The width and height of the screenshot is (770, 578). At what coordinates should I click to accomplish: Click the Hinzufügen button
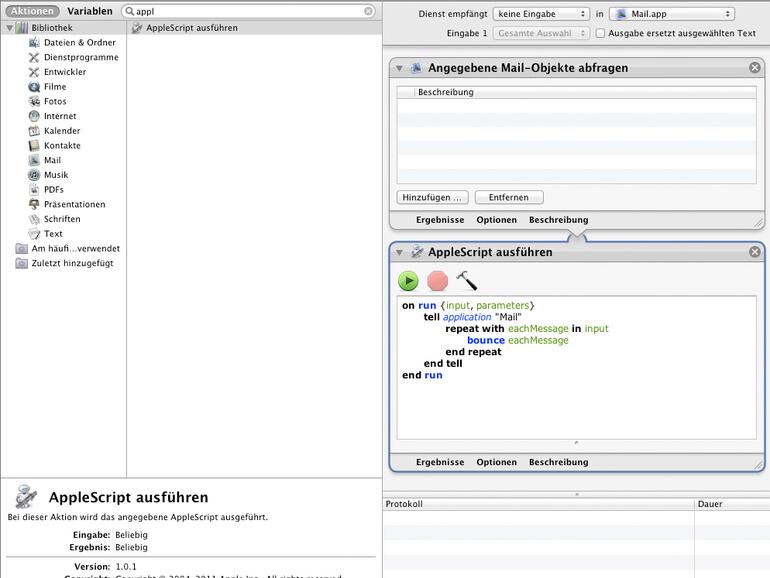point(432,197)
